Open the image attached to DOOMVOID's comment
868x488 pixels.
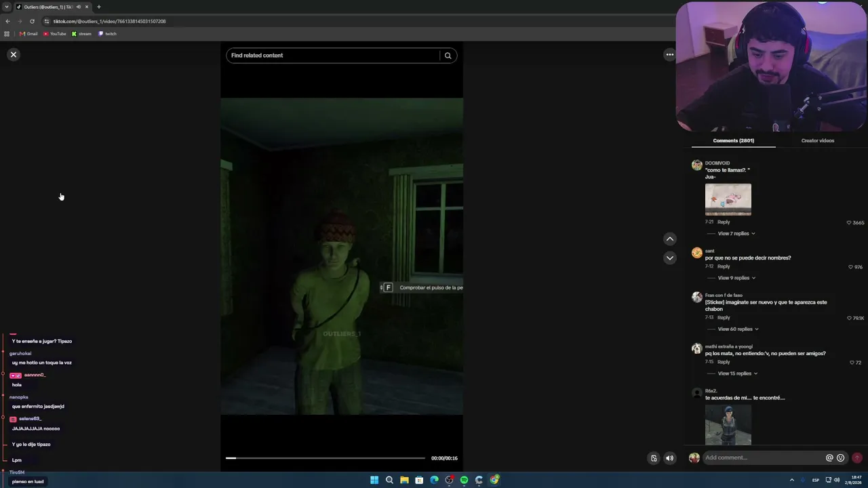(728, 199)
